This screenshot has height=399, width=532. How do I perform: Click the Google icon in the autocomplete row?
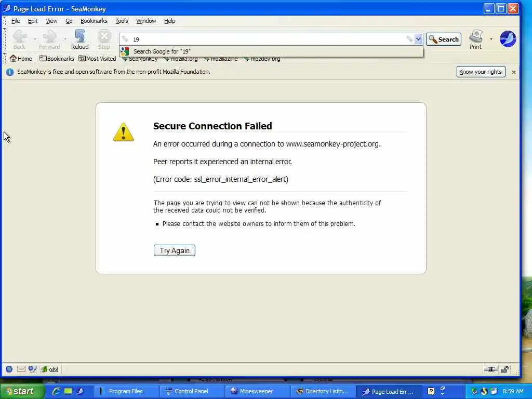[125, 51]
